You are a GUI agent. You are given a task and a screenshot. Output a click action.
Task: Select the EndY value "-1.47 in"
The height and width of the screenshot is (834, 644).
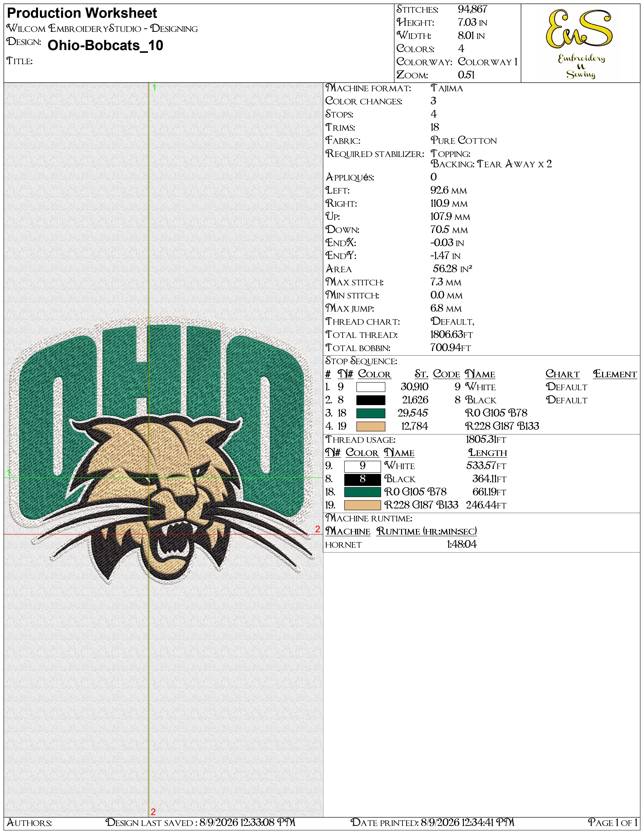click(x=445, y=256)
